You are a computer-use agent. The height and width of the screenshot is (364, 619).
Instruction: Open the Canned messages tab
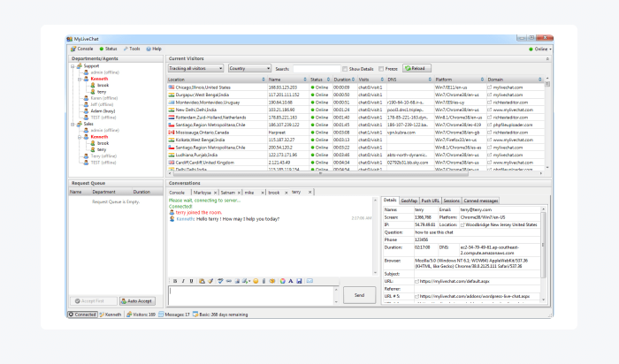point(480,201)
